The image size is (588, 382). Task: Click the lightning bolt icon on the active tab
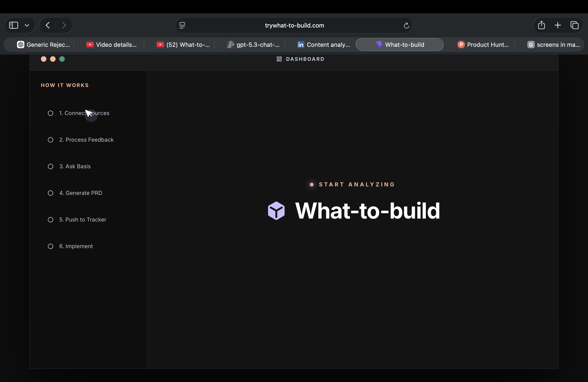click(379, 45)
